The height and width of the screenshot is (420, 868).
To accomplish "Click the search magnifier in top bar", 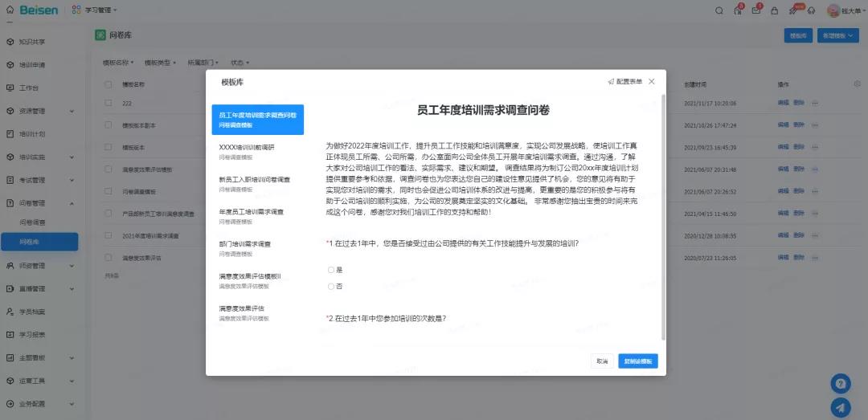I will 719,10.
